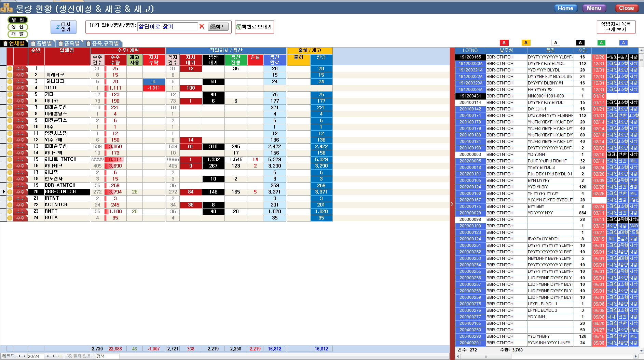Click the red A color legend swatch
The width and height of the screenshot is (644, 360).
(x=504, y=43)
